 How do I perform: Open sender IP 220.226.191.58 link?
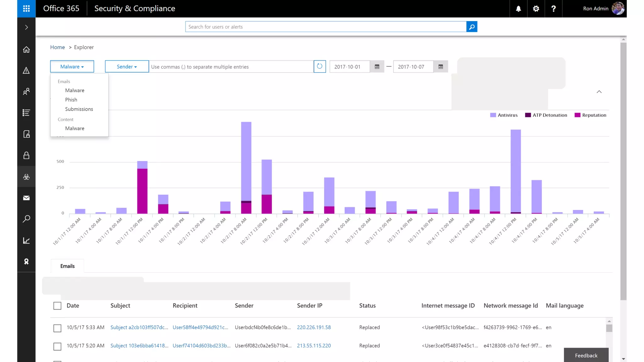(314, 327)
